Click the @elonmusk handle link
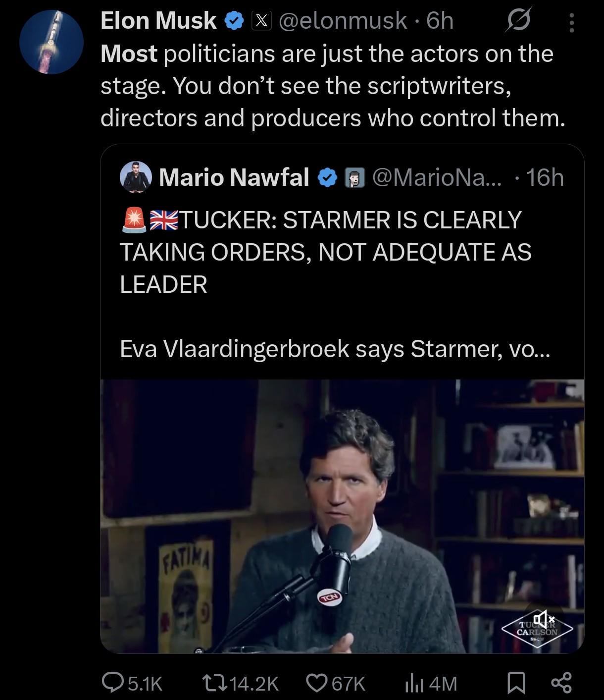Screen dimensions: 604x700 343,21
